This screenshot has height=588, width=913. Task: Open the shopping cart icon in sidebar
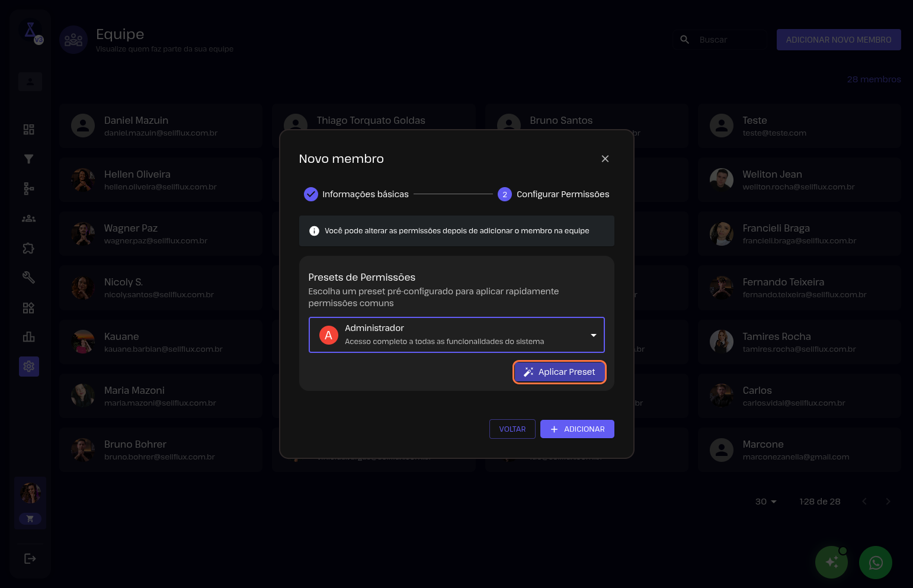pos(30,519)
